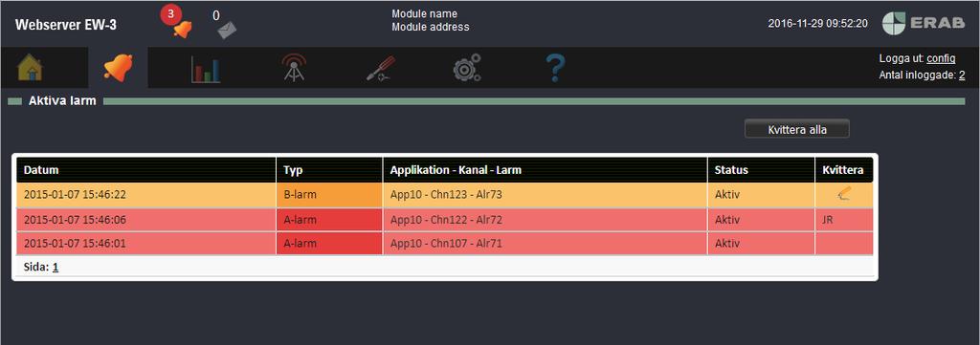Click the Webserver EW-3 title
Image resolution: width=980 pixels, height=345 pixels.
66,25
